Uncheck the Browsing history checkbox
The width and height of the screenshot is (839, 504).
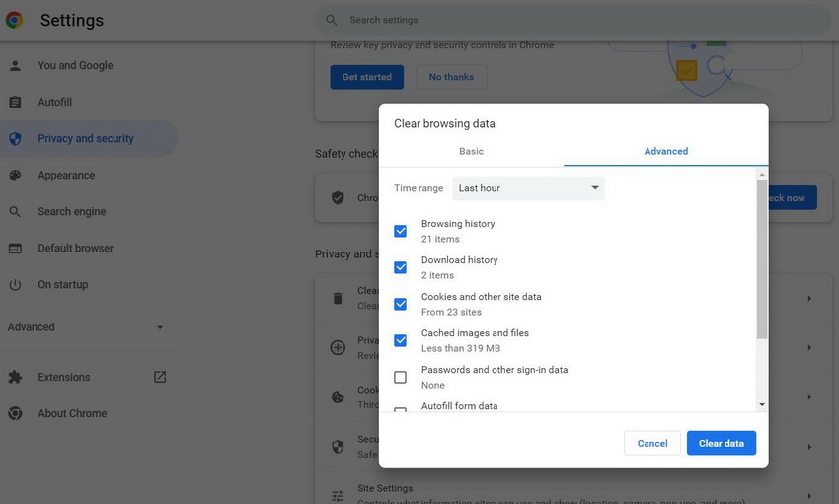click(400, 231)
